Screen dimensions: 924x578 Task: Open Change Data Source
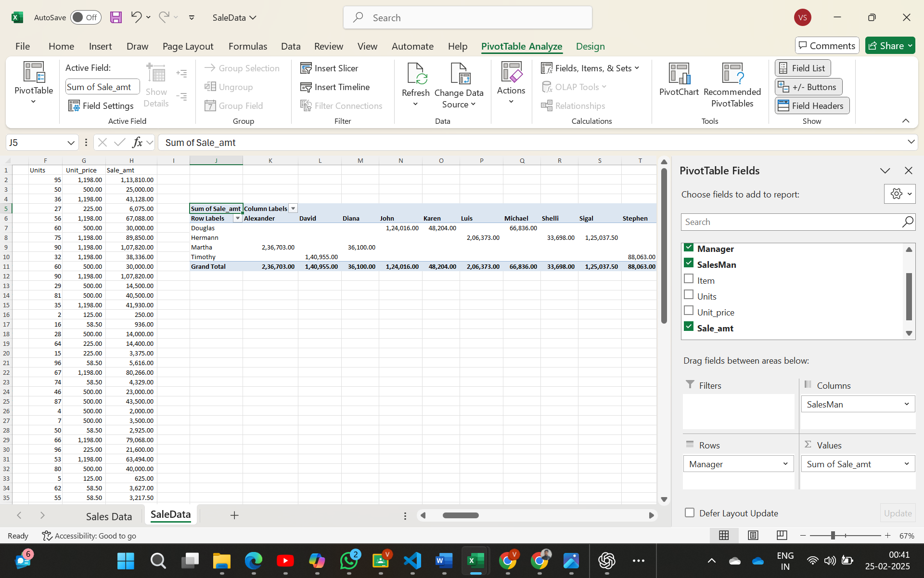[460, 84]
